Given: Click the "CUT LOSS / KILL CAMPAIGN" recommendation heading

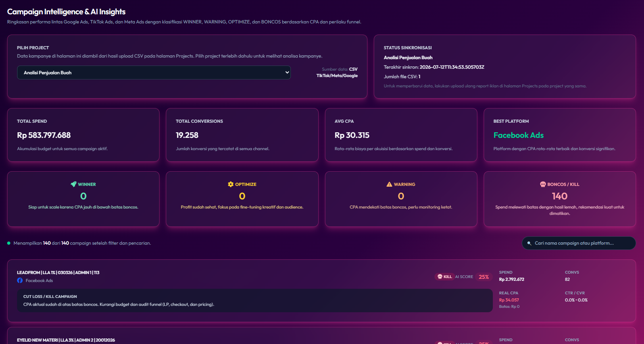Looking at the screenshot, I should [50, 296].
